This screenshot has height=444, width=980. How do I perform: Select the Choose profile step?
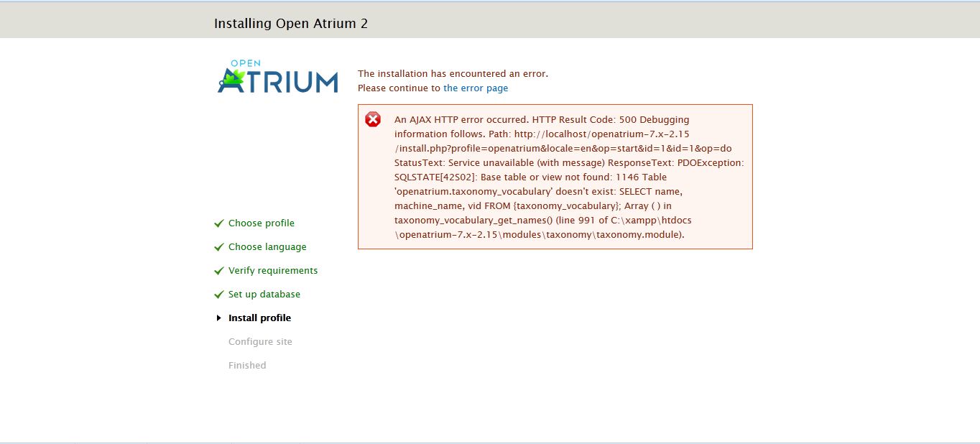(x=261, y=223)
